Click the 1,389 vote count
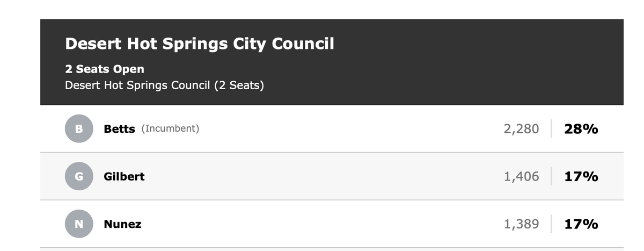 coord(521,224)
